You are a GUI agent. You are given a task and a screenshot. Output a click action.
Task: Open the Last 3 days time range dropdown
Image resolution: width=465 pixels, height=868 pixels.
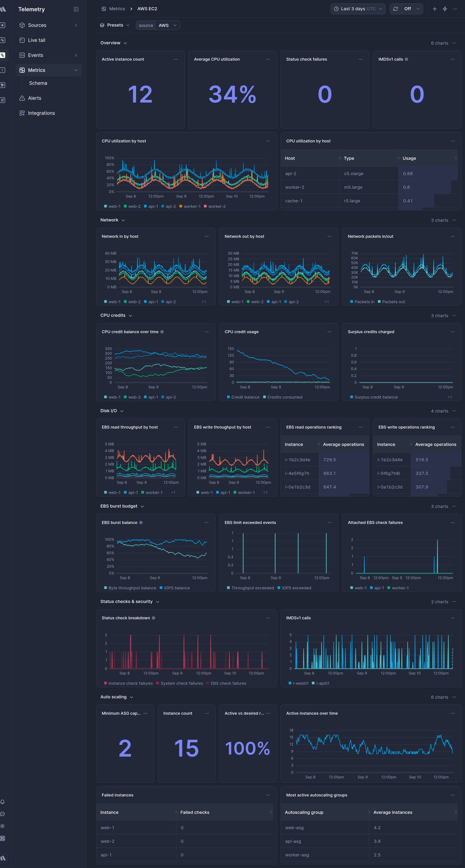(358, 9)
